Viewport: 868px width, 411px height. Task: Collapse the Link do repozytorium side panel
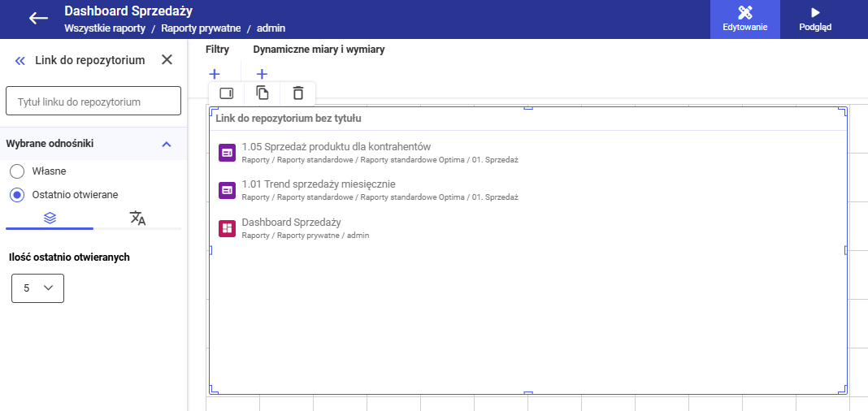coord(20,60)
